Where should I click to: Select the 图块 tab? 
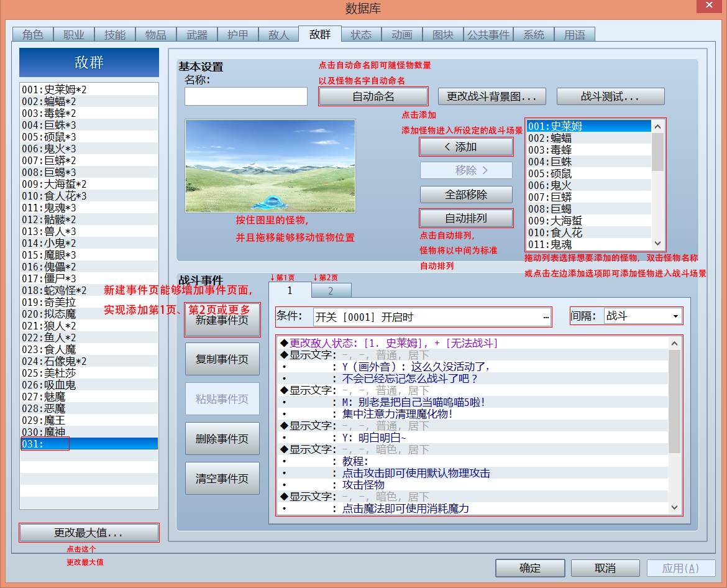coord(443,35)
